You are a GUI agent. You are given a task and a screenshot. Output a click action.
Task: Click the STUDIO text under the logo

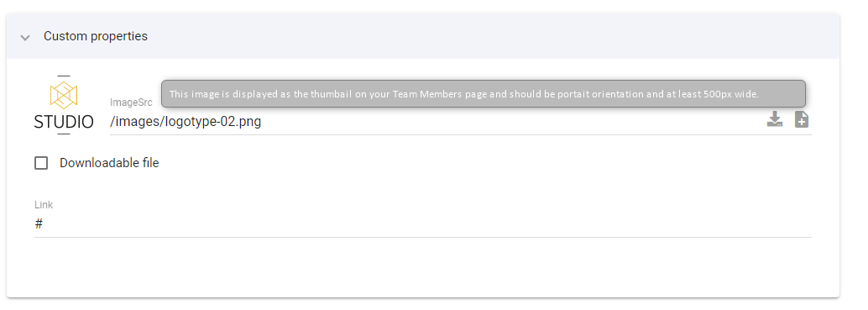[64, 122]
